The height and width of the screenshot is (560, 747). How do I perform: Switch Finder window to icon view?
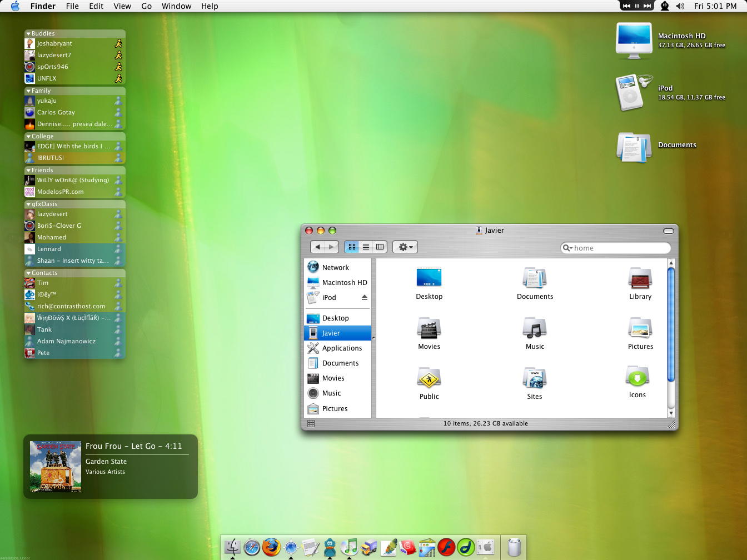point(352,247)
